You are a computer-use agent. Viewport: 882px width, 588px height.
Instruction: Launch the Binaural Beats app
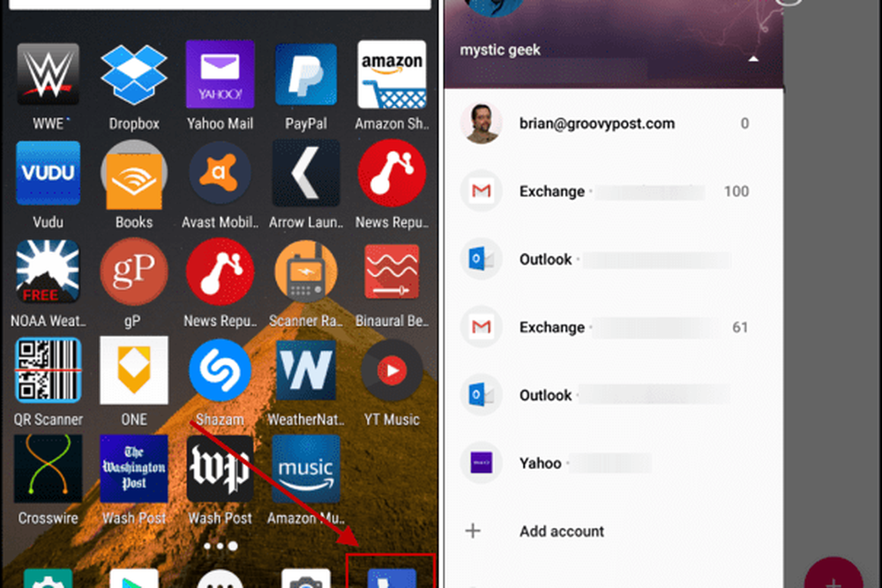pyautogui.click(x=392, y=272)
